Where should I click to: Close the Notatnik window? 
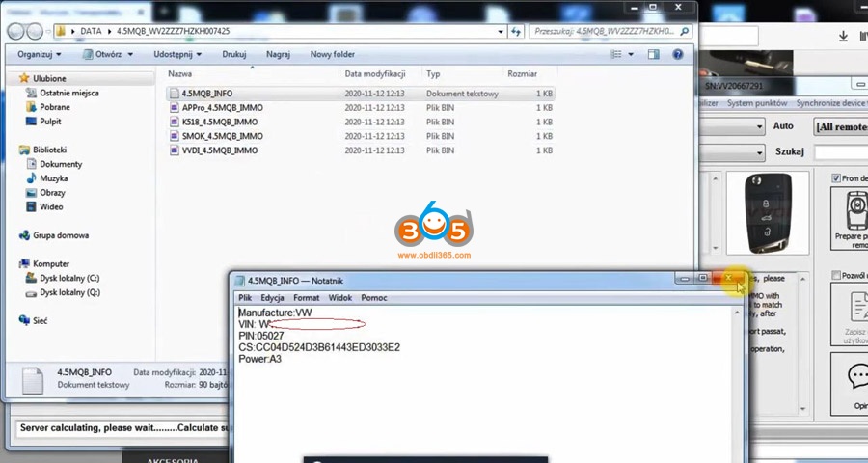click(728, 278)
